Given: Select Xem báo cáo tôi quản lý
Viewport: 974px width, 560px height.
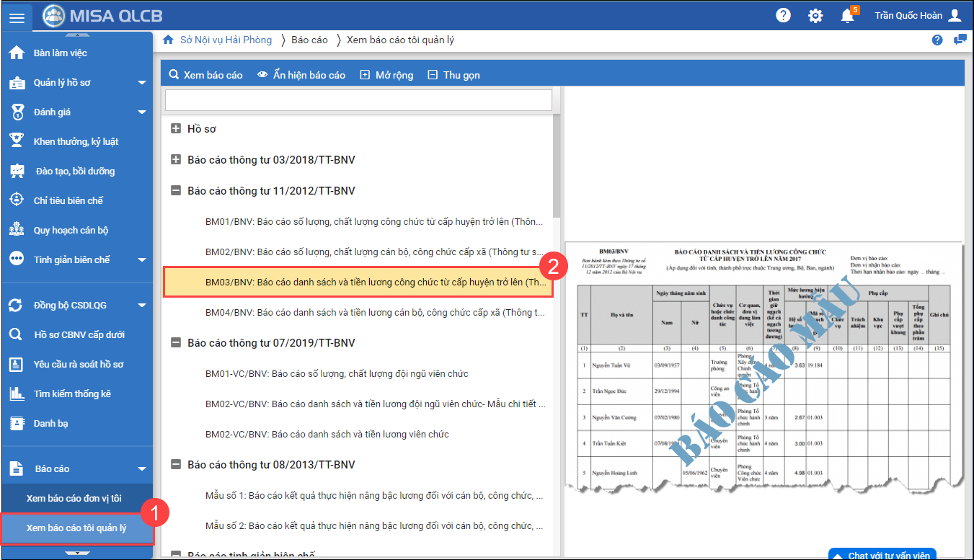Looking at the screenshot, I should coord(76,528).
